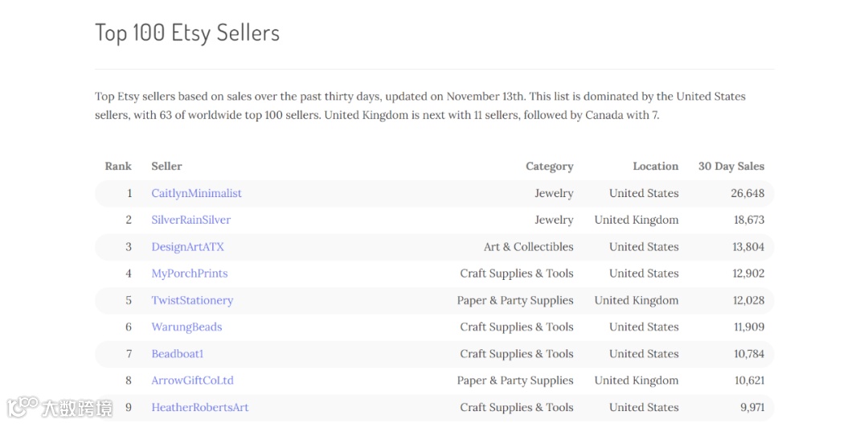Click the Rank column header

click(x=118, y=167)
